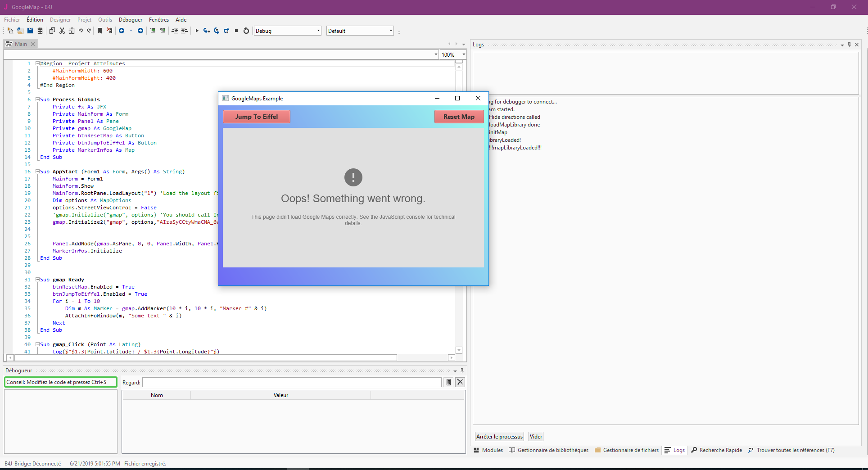Save the current file with floppy icon

(x=30, y=31)
